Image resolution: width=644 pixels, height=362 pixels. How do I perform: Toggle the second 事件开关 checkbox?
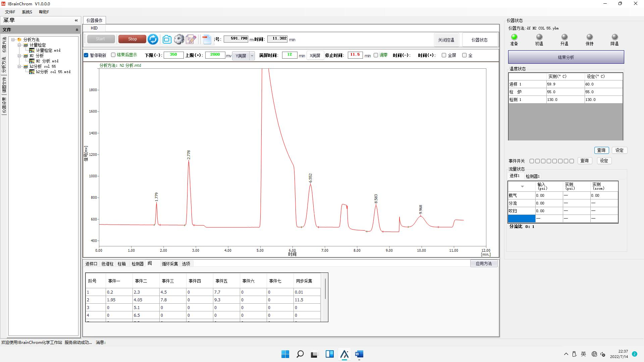538,161
